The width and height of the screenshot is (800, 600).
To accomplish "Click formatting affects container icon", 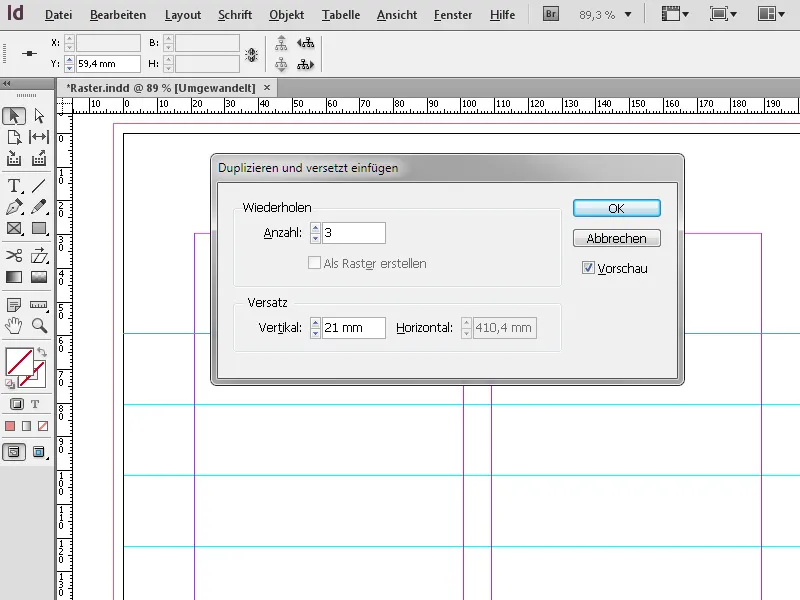I will point(16,404).
